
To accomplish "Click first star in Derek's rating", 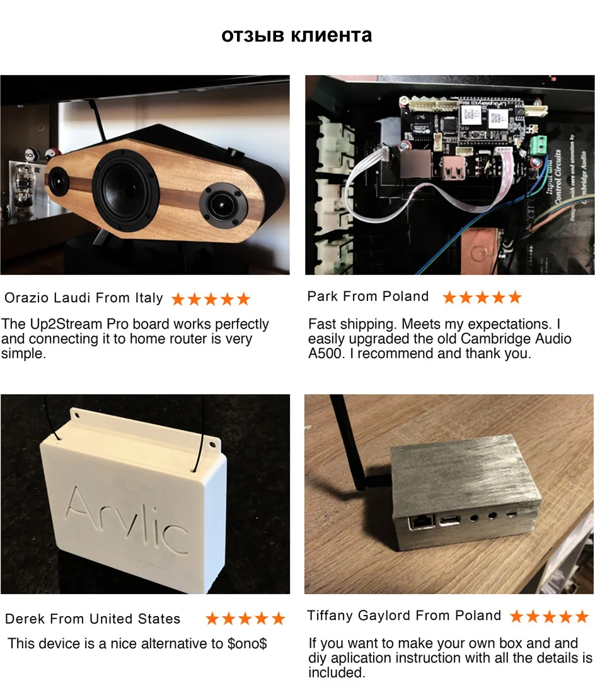I will 212,618.
